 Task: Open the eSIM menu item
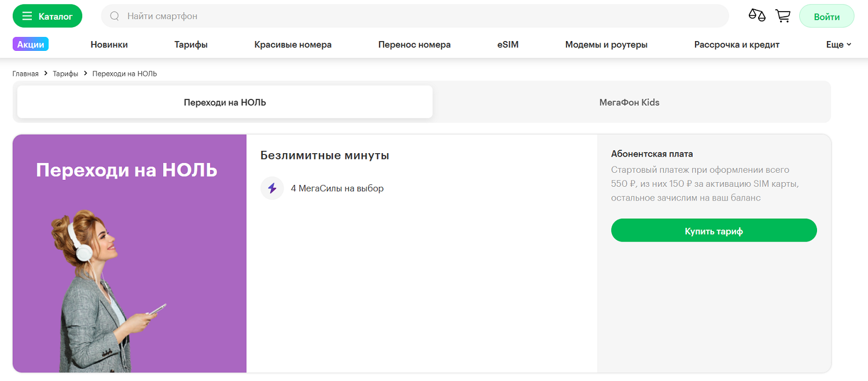coord(507,45)
